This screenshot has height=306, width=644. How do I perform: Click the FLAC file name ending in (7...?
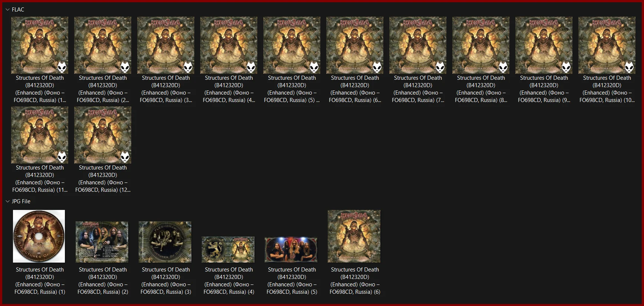point(418,89)
